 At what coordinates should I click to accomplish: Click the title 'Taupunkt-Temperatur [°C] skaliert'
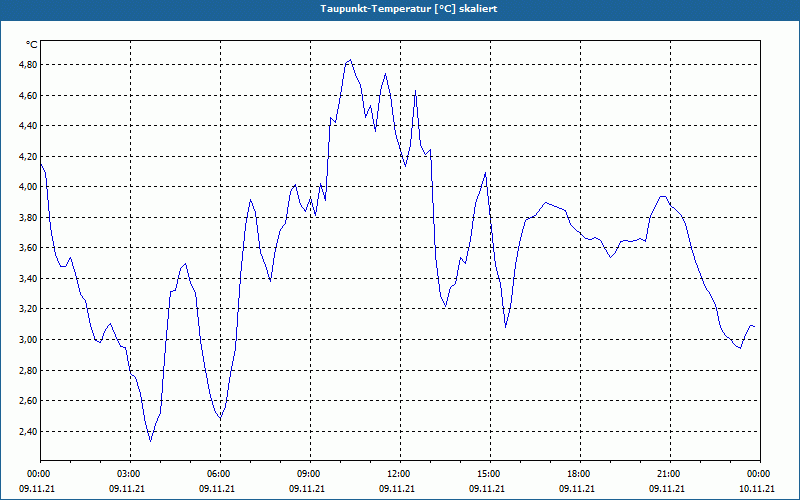[x=409, y=9]
